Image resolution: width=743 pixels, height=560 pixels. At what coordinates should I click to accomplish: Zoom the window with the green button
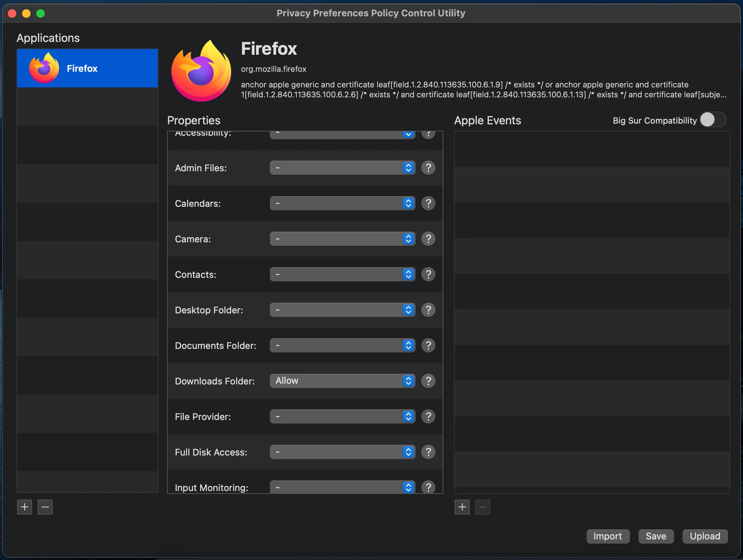(x=41, y=14)
